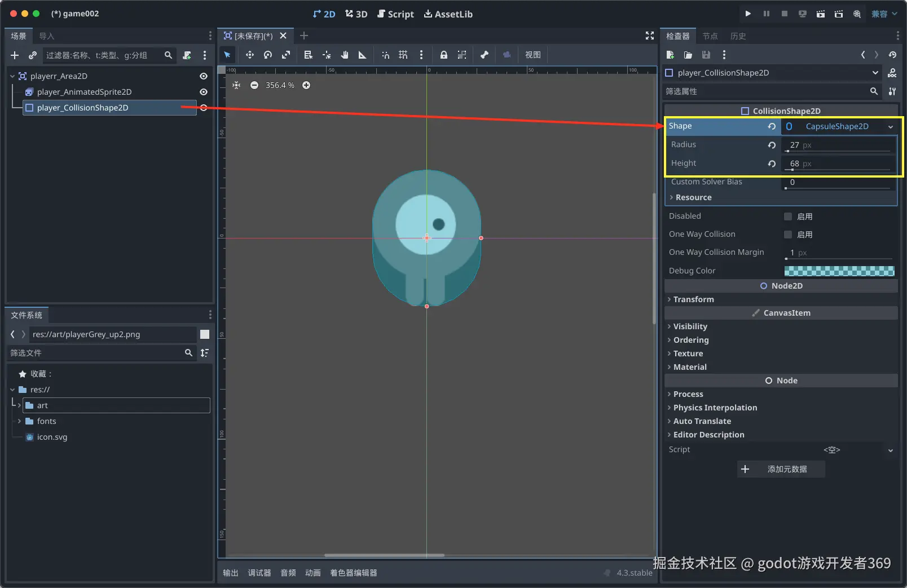Click the Debug Color swatch
This screenshot has height=588, width=907.
pos(839,271)
